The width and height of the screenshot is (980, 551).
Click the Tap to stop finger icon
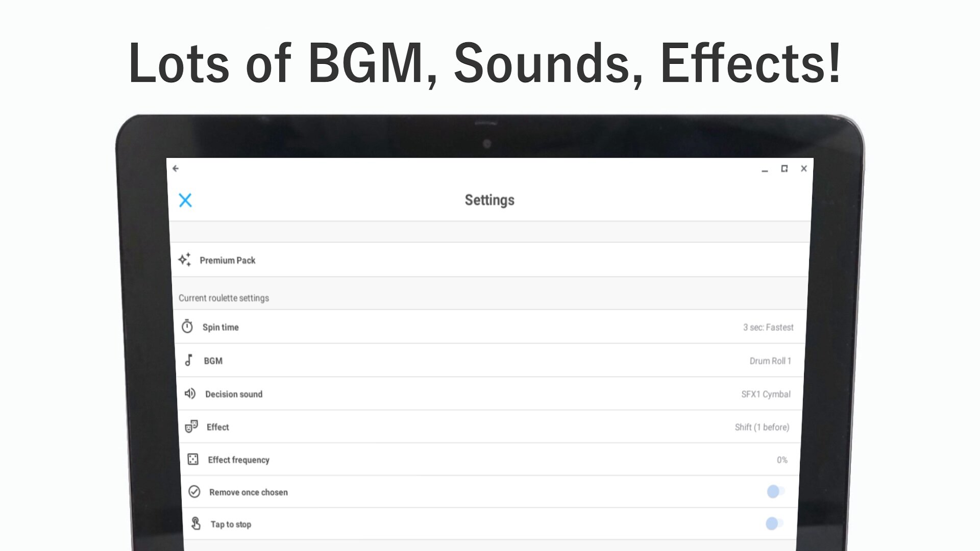tap(196, 523)
